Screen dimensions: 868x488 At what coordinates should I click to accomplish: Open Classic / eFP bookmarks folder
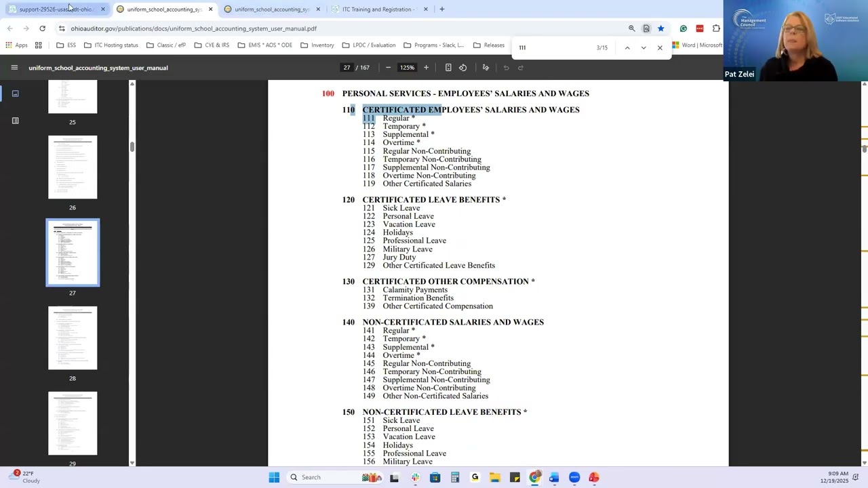(166, 45)
